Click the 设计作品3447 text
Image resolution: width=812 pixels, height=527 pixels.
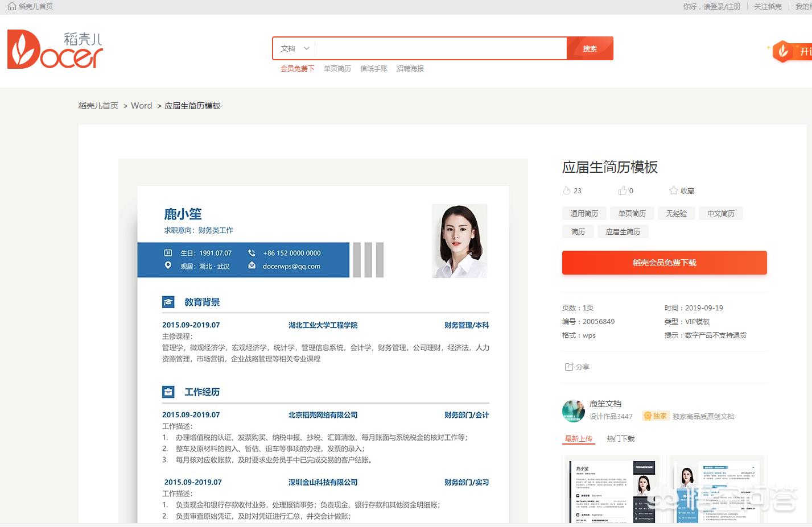[611, 416]
